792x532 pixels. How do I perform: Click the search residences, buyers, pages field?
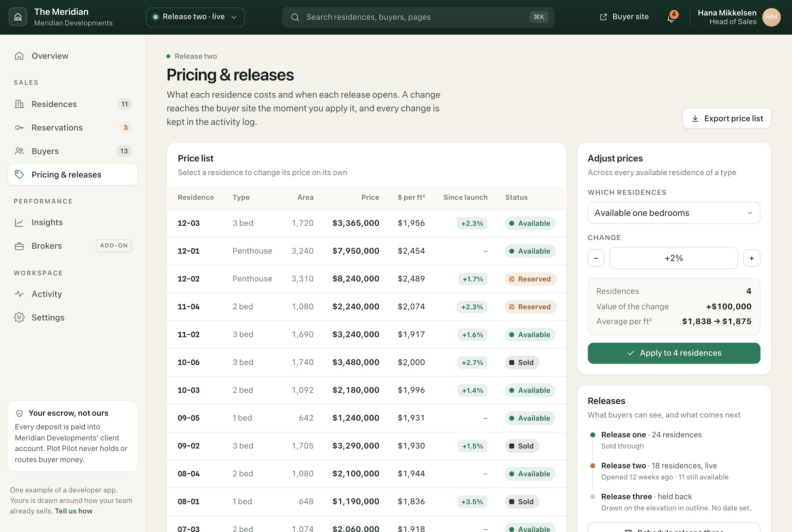(x=418, y=17)
